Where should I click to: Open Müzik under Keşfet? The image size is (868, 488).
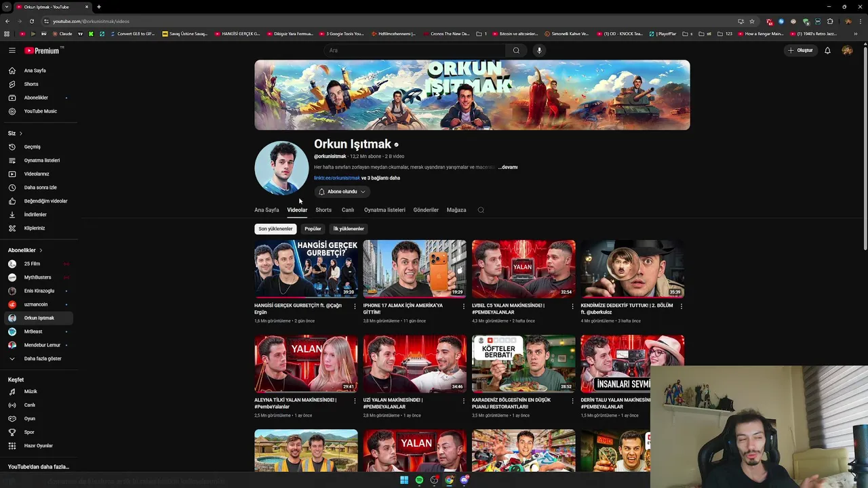(x=31, y=392)
